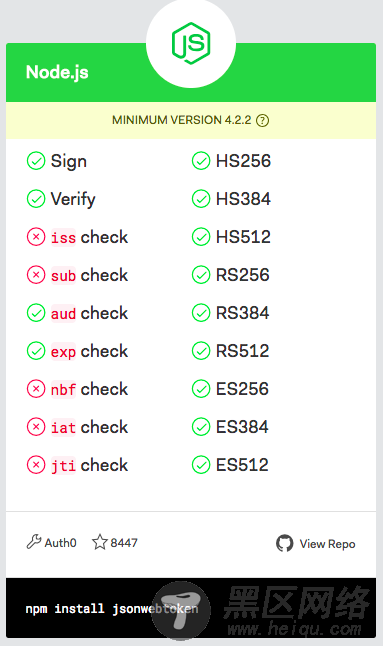Click the Node.js hexagon logo
Viewport: 383px width, 646px height.
pyautogui.click(x=191, y=43)
